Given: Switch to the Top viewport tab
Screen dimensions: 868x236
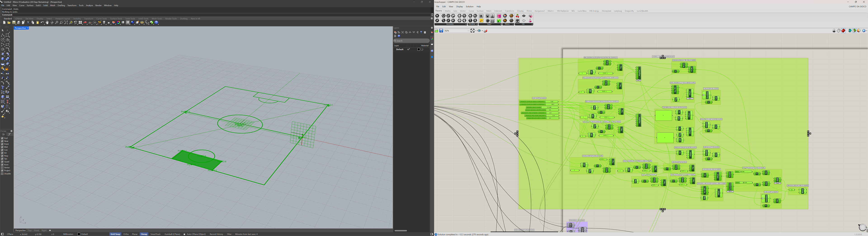Looking at the screenshot, I should click(x=30, y=231).
